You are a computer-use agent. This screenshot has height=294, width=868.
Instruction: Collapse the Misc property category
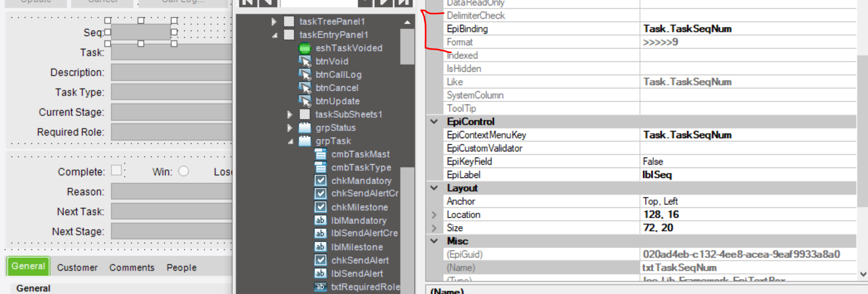[x=435, y=241]
